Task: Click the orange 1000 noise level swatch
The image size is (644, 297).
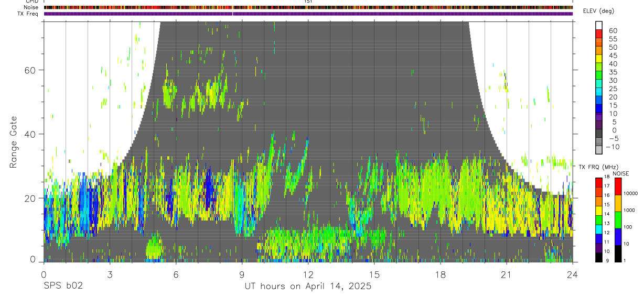Action: coord(618,203)
